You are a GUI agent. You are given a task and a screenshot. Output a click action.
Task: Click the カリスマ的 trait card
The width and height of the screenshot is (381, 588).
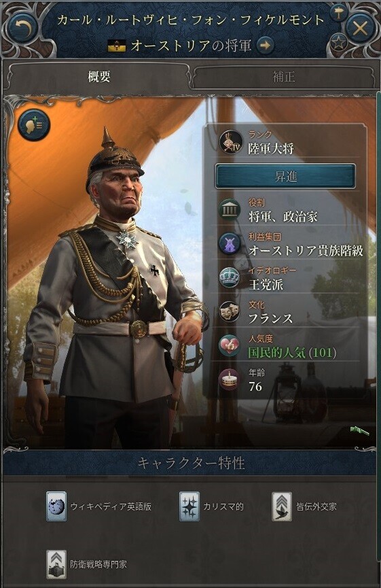(212, 506)
